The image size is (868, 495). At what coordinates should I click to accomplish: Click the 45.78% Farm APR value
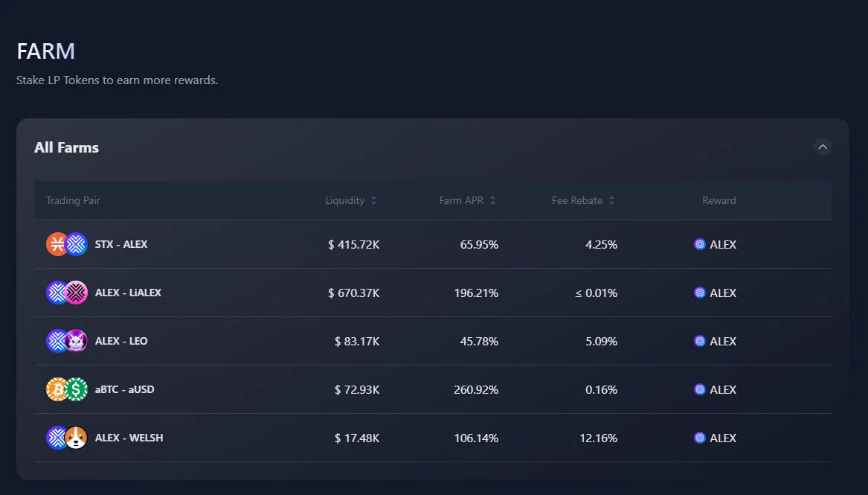click(x=479, y=341)
